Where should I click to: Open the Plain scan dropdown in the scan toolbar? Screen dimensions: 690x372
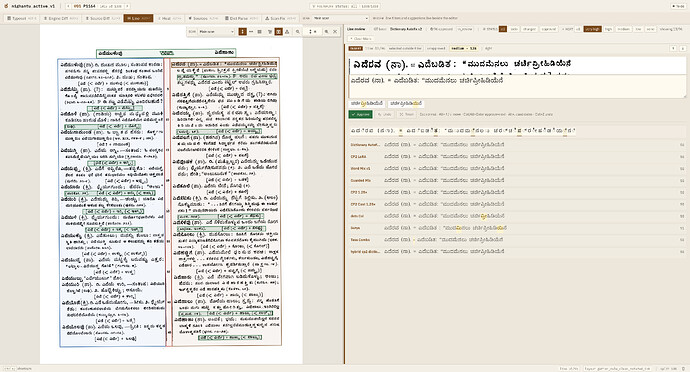216,32
